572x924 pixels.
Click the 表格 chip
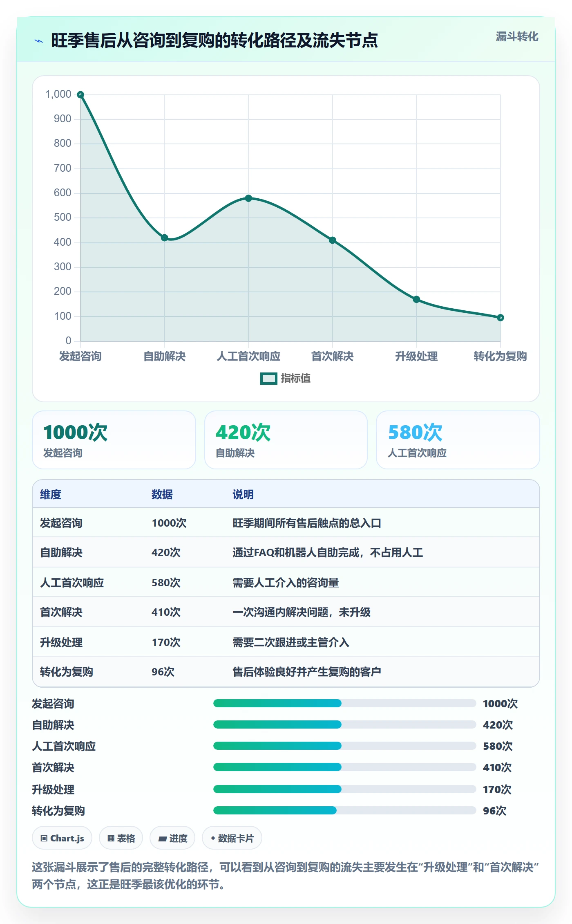click(x=121, y=838)
